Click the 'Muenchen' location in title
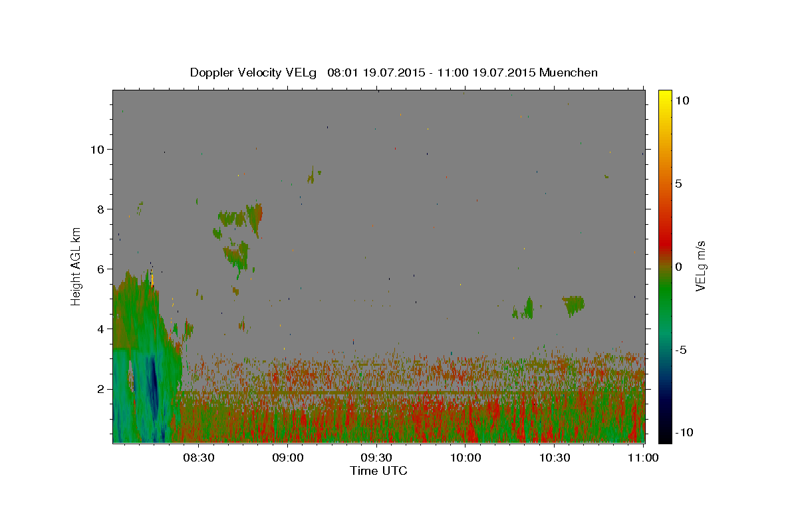 click(569, 72)
